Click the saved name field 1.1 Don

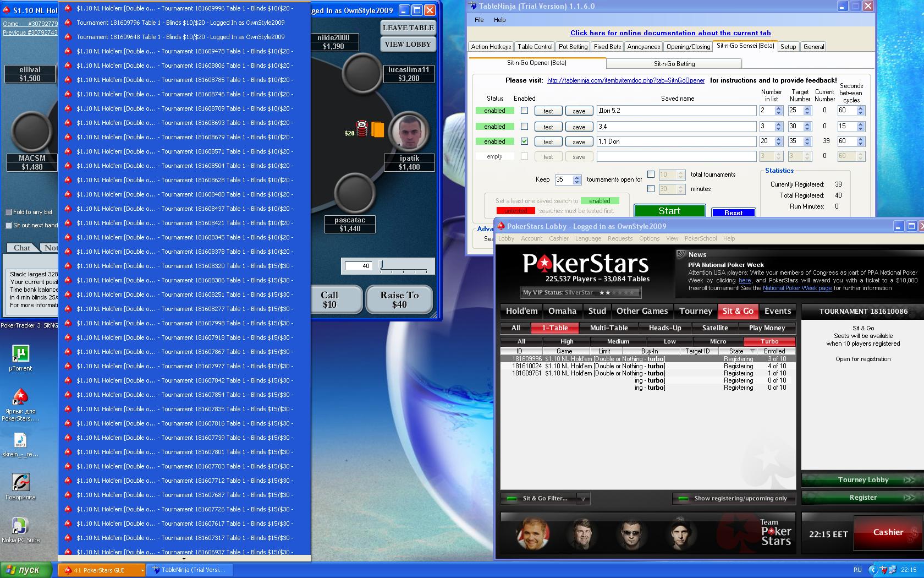click(676, 141)
